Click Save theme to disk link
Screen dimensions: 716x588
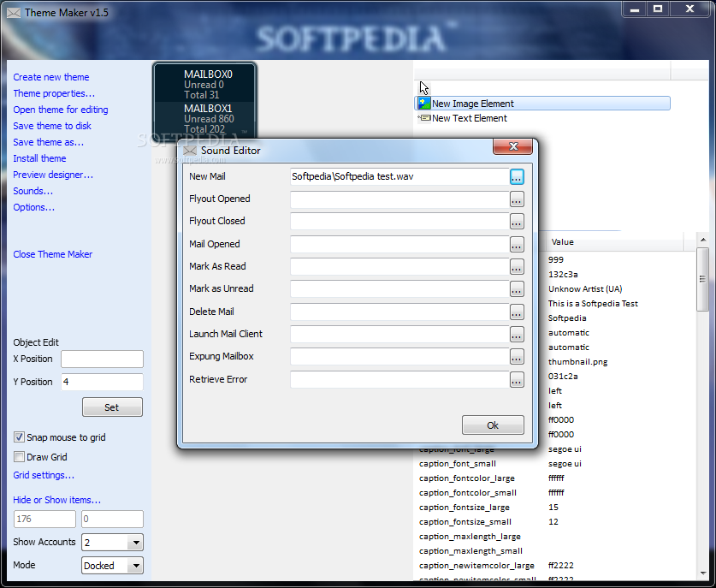pyautogui.click(x=52, y=126)
